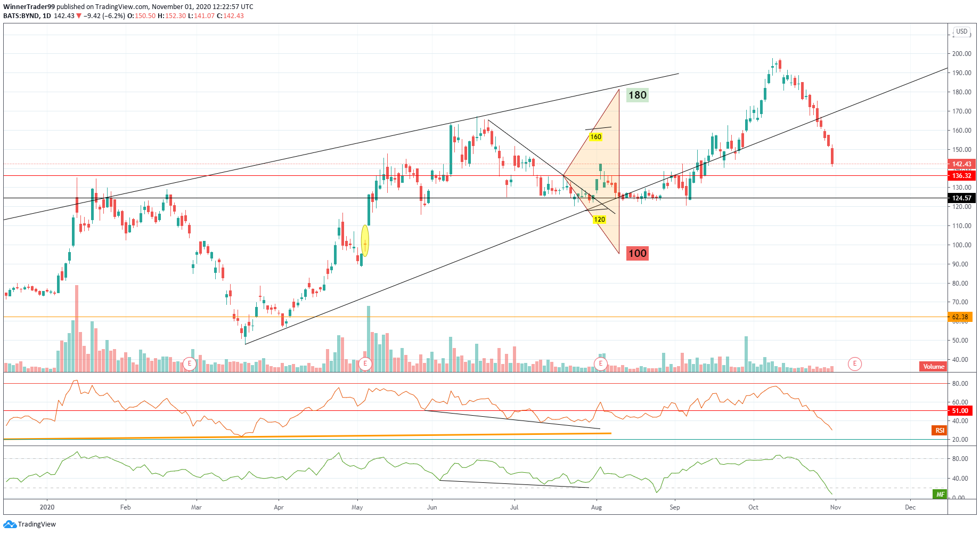Click the TradingView logo at bottom left

click(29, 524)
